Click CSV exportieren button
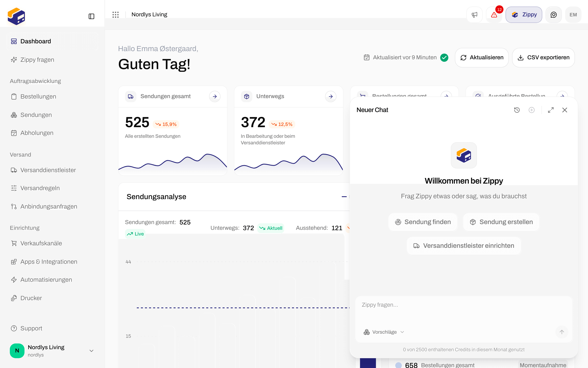This screenshot has height=368, width=588. tap(543, 57)
